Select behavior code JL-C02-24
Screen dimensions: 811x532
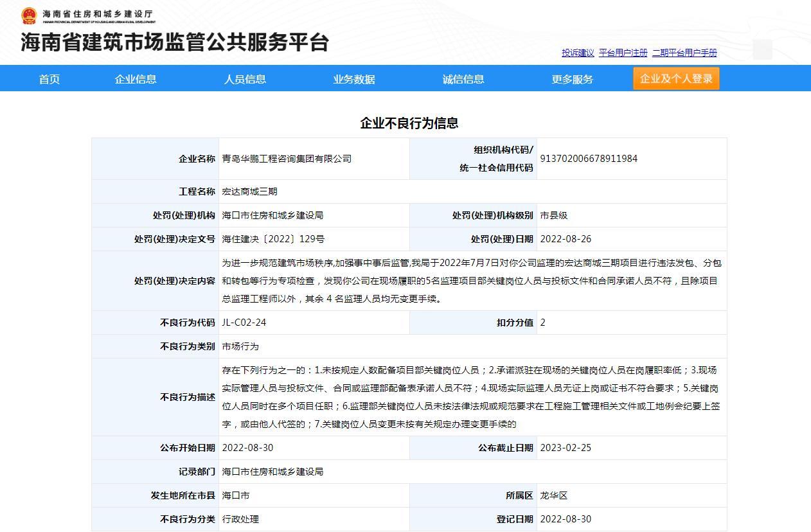click(244, 323)
